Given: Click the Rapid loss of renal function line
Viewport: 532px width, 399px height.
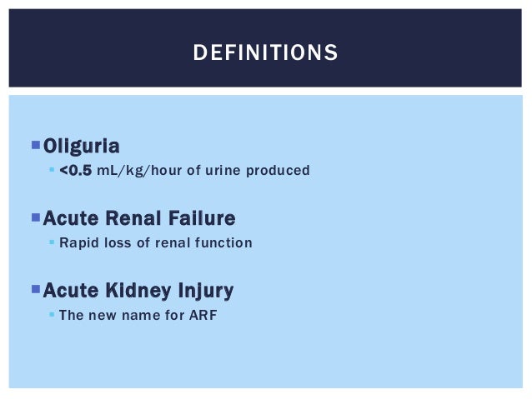Looking at the screenshot, I should click(x=156, y=242).
